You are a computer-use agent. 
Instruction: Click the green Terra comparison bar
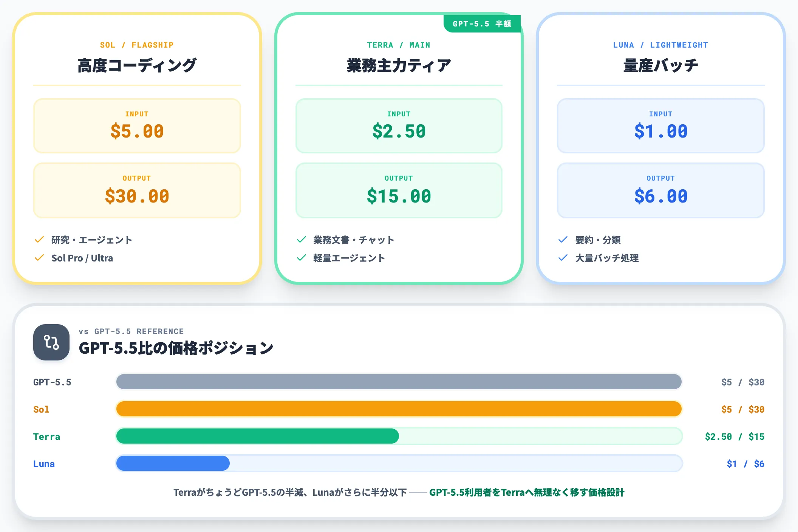click(x=258, y=436)
